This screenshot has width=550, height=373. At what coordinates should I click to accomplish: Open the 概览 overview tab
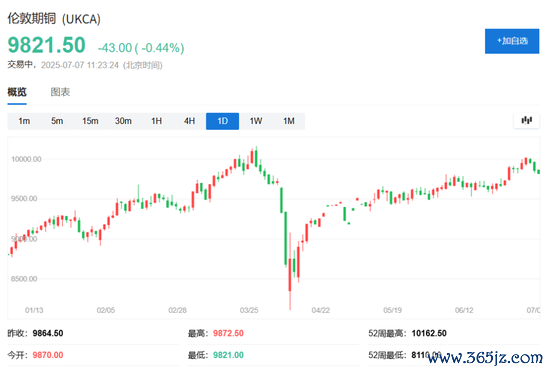pyautogui.click(x=17, y=92)
